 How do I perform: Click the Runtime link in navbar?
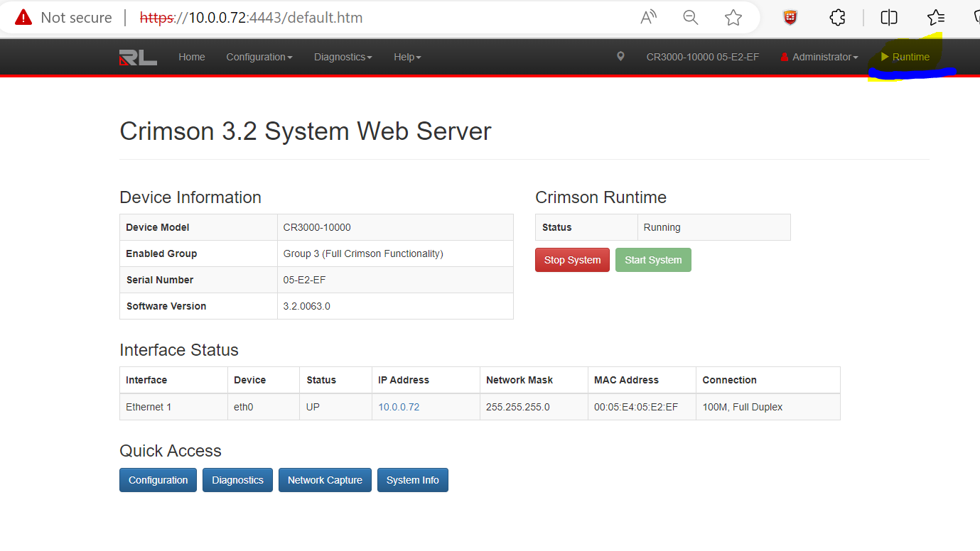pos(905,57)
